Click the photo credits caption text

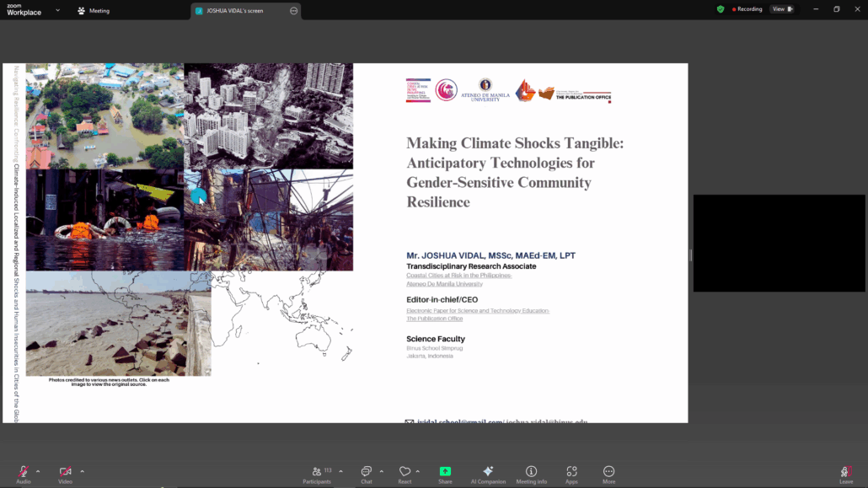pos(109,382)
